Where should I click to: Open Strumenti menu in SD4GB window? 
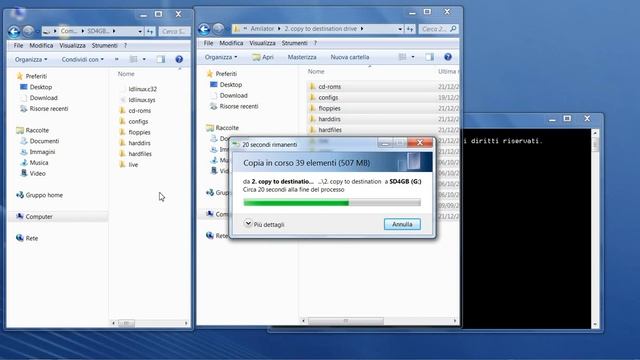click(x=104, y=45)
